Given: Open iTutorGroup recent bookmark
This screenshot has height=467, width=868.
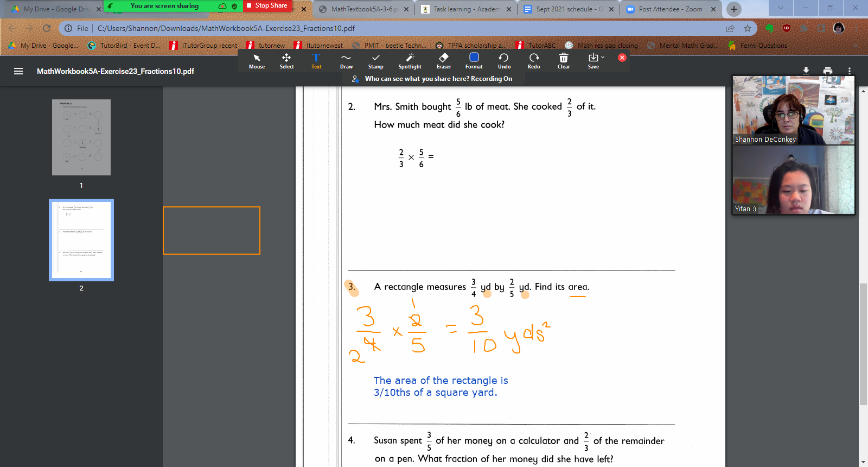Looking at the screenshot, I should (203, 46).
